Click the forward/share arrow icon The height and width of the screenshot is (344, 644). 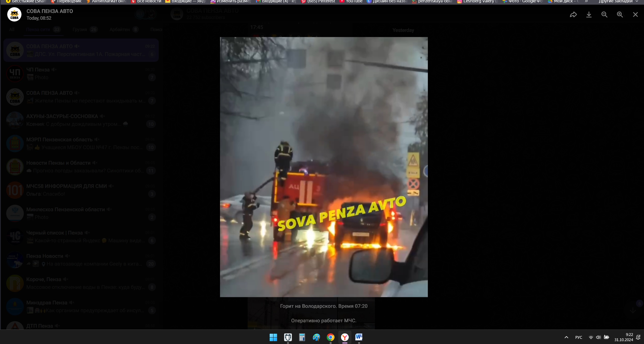click(573, 14)
